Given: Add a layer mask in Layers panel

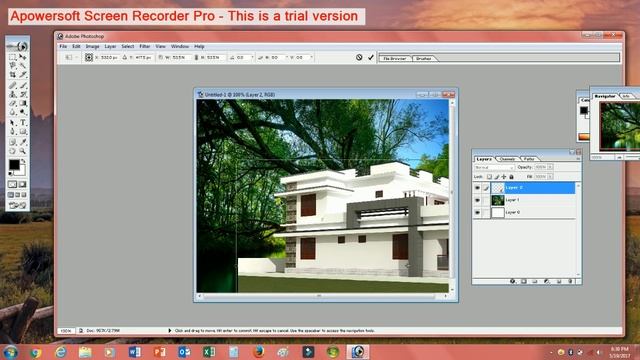Looking at the screenshot, I should coord(523,281).
